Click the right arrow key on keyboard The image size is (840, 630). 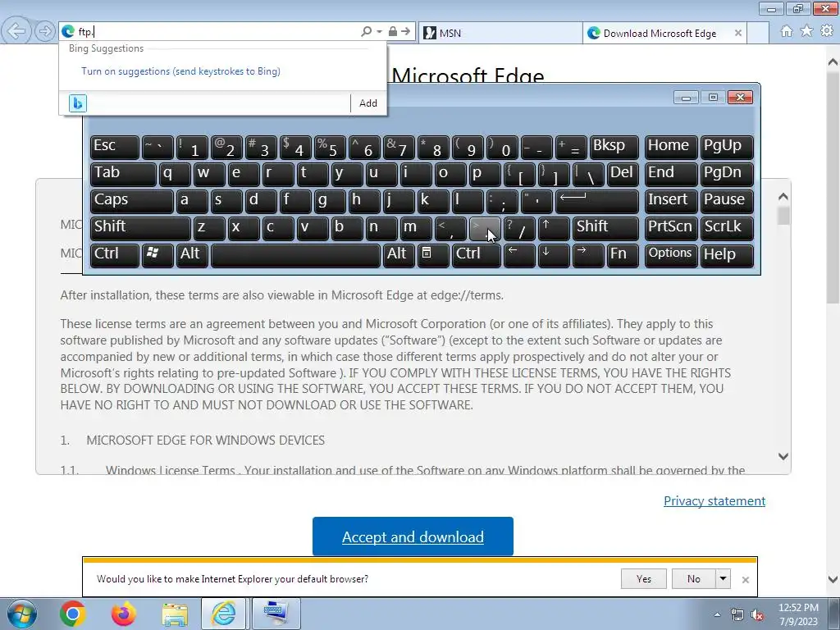[587, 255]
